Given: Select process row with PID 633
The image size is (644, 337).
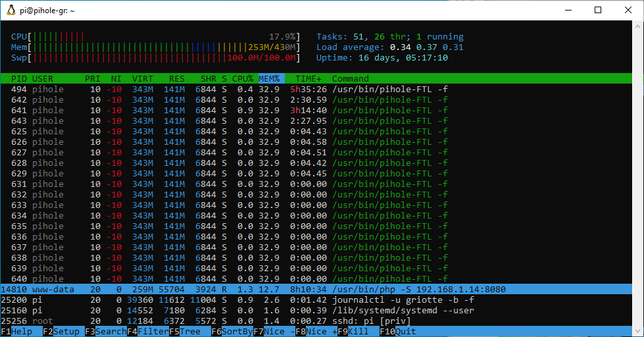Looking at the screenshot, I should [x=316, y=205].
